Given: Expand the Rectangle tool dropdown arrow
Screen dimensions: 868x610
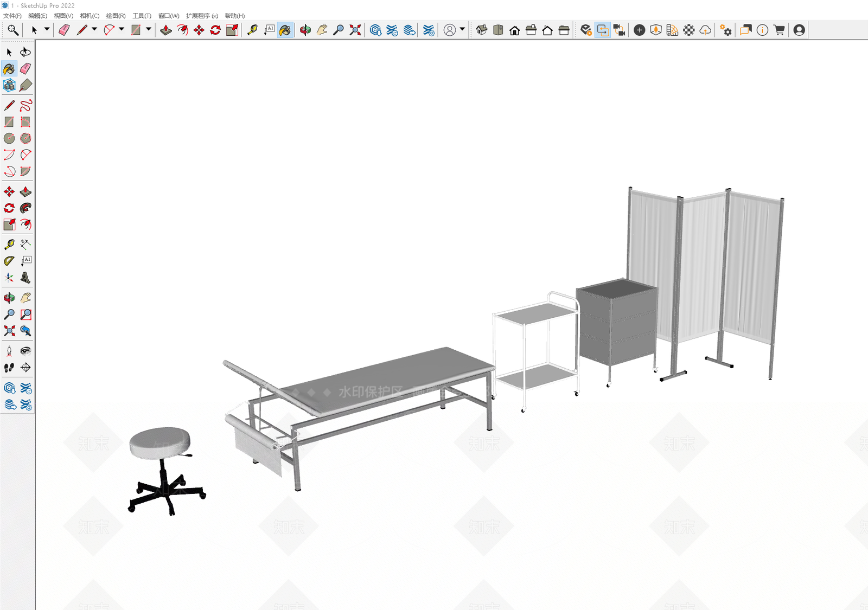Looking at the screenshot, I should [x=148, y=29].
